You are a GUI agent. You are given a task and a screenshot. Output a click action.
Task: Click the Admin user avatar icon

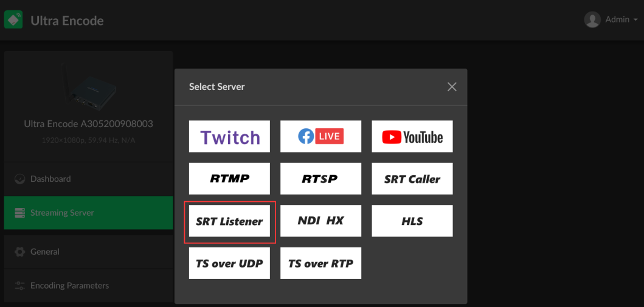point(592,19)
